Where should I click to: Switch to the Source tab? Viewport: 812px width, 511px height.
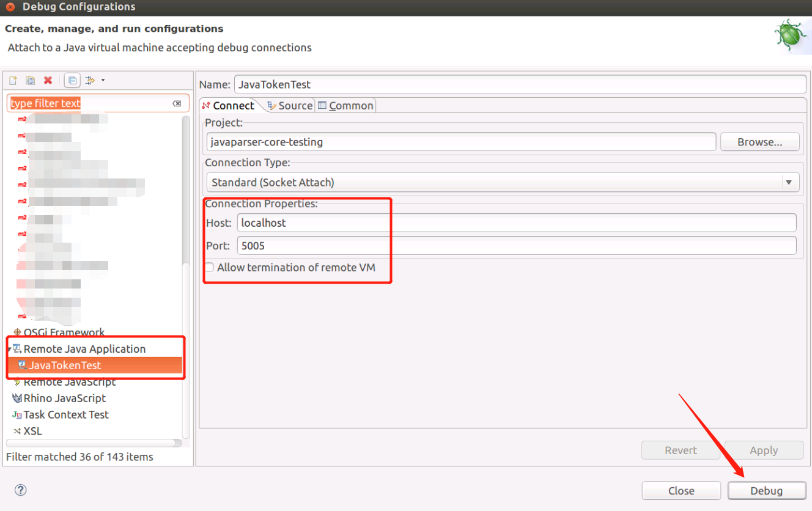point(293,105)
